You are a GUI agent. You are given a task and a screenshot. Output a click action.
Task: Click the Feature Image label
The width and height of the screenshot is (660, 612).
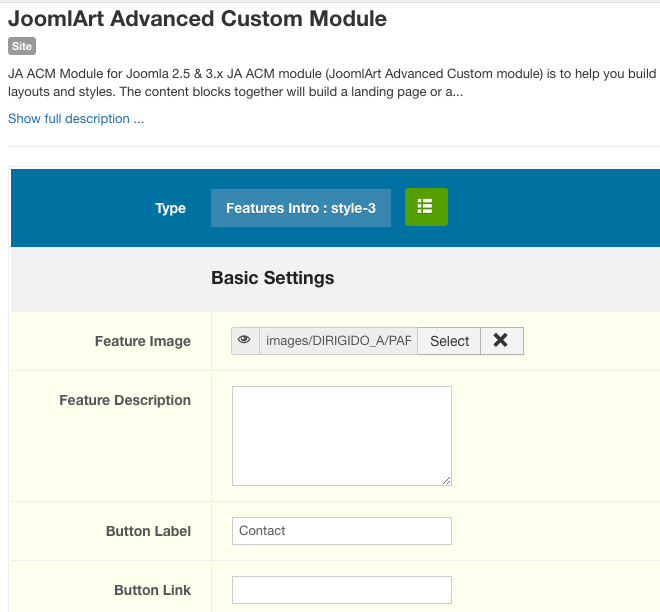(142, 341)
